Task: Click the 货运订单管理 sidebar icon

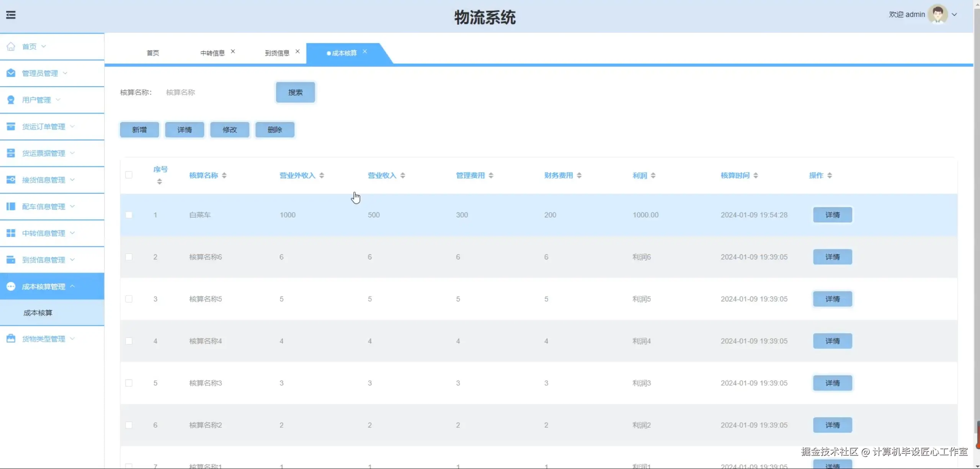Action: [11, 127]
